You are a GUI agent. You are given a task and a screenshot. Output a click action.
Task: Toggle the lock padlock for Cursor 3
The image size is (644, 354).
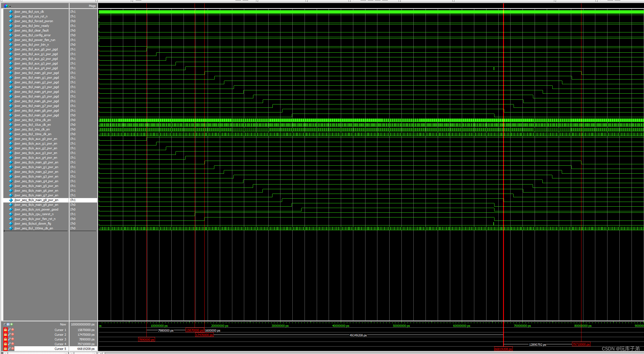(6, 339)
